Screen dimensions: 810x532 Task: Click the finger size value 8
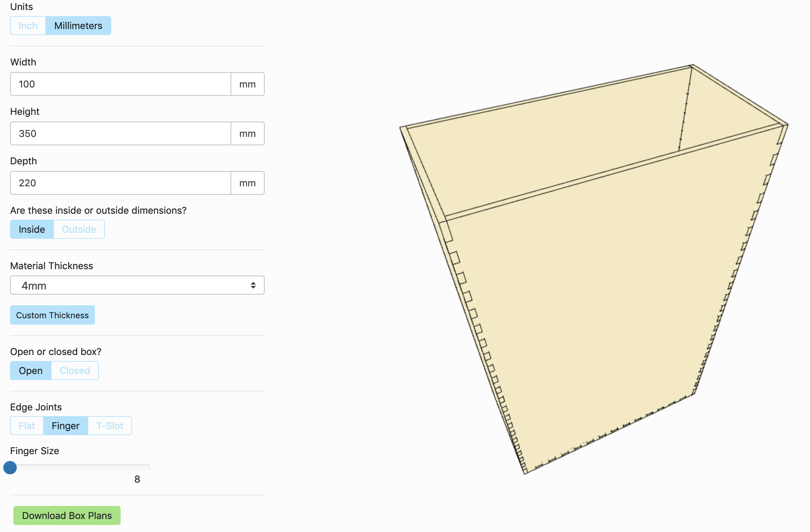coord(137,479)
